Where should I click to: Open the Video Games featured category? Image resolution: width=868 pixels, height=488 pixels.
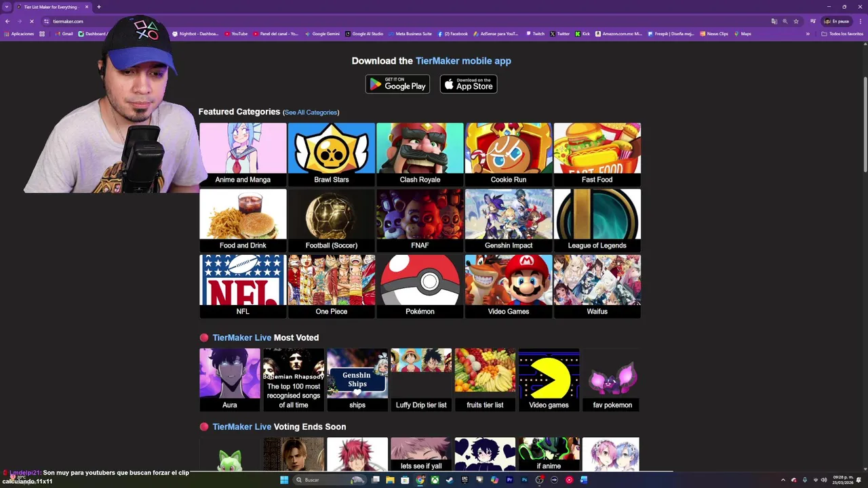[x=509, y=285]
